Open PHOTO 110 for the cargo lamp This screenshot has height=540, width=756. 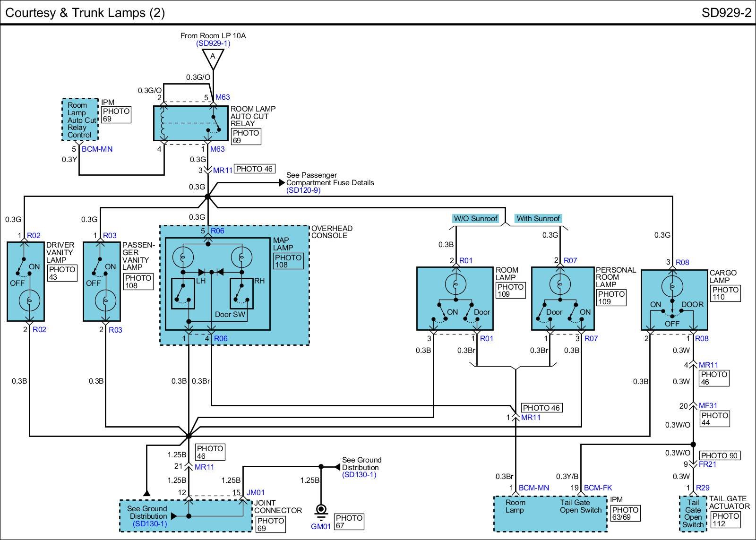[x=725, y=293]
